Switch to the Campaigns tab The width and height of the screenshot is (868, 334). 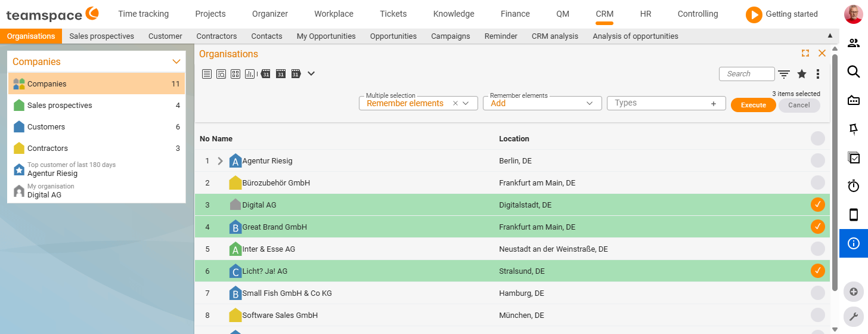pyautogui.click(x=451, y=36)
